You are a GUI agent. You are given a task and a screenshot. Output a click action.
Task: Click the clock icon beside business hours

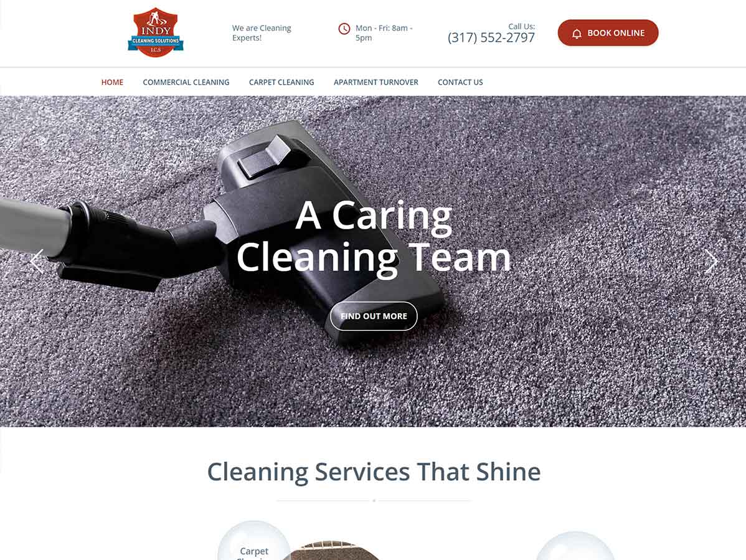pyautogui.click(x=344, y=29)
